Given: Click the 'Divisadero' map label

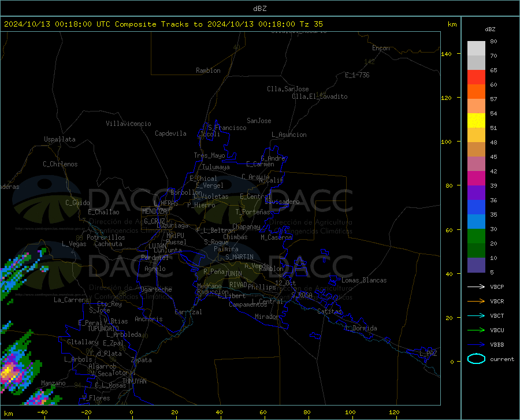Looking at the screenshot, I should [x=282, y=202].
